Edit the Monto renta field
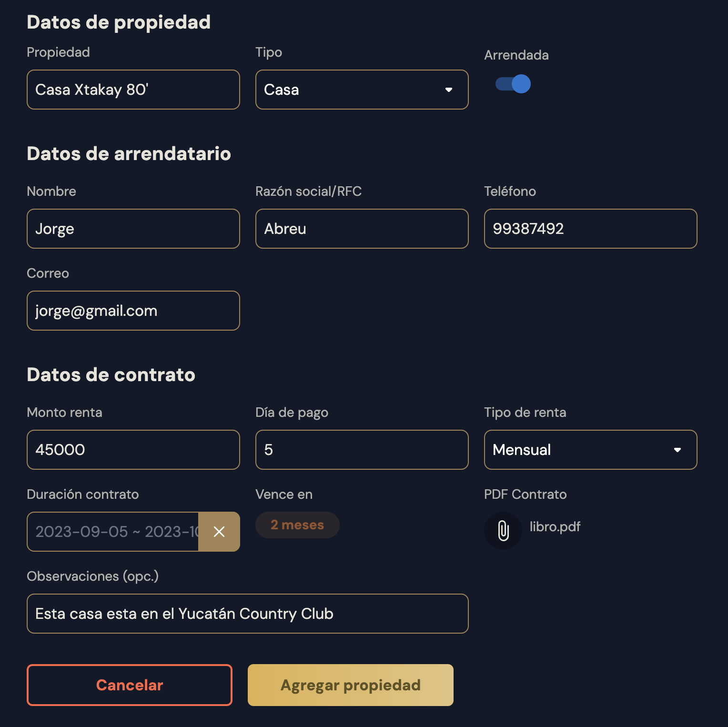 click(x=133, y=450)
